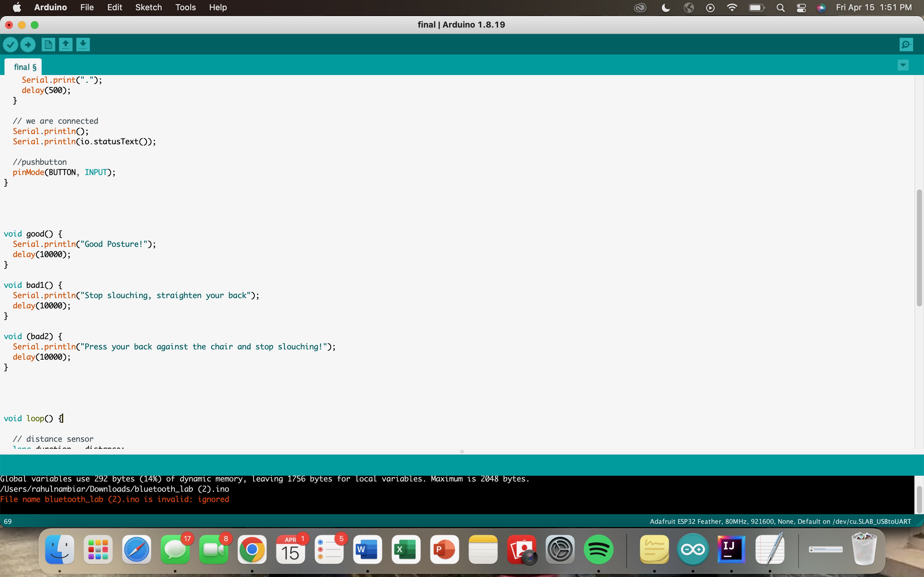The image size is (924, 577).
Task: Click the date and time display
Action: click(874, 8)
